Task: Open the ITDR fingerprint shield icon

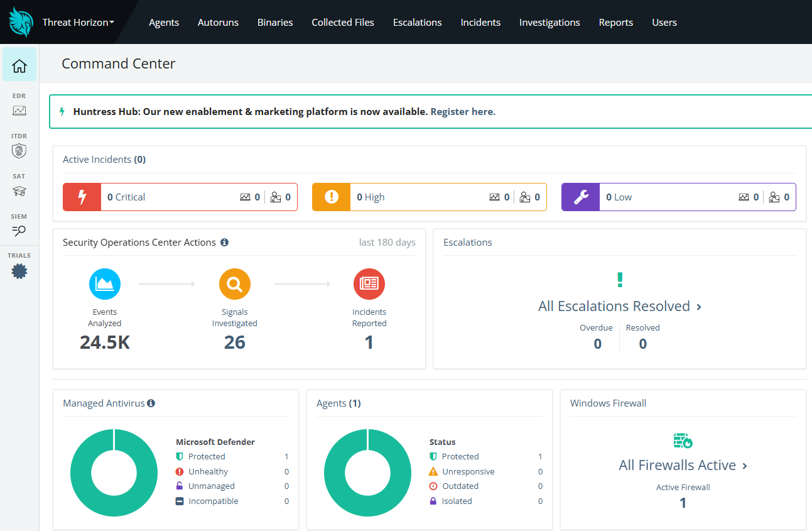Action: (x=19, y=150)
